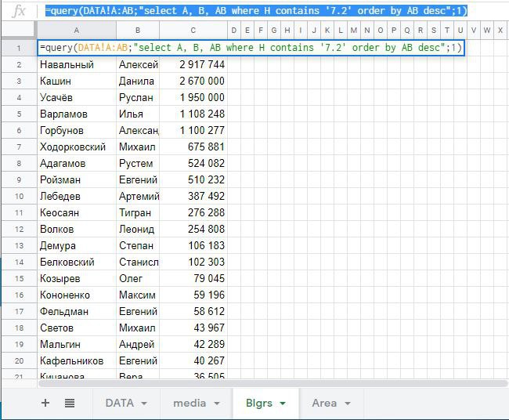Click the fx function icon
This screenshot has width=509, height=420.
point(19,11)
